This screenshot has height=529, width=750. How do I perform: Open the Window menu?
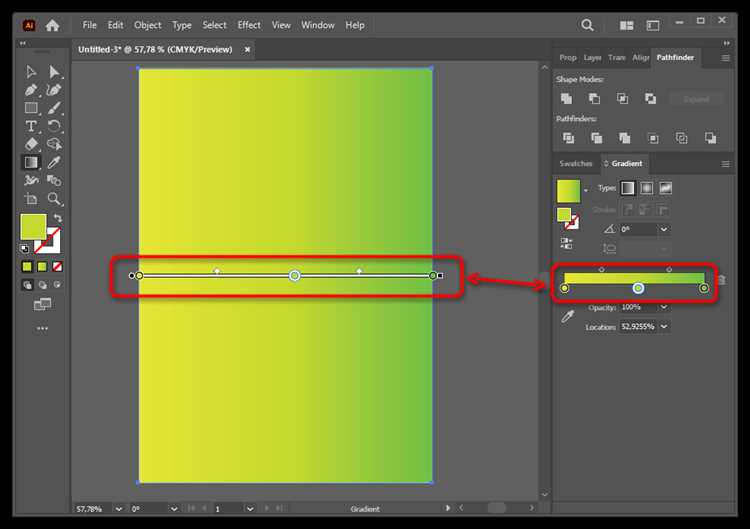[x=318, y=25]
